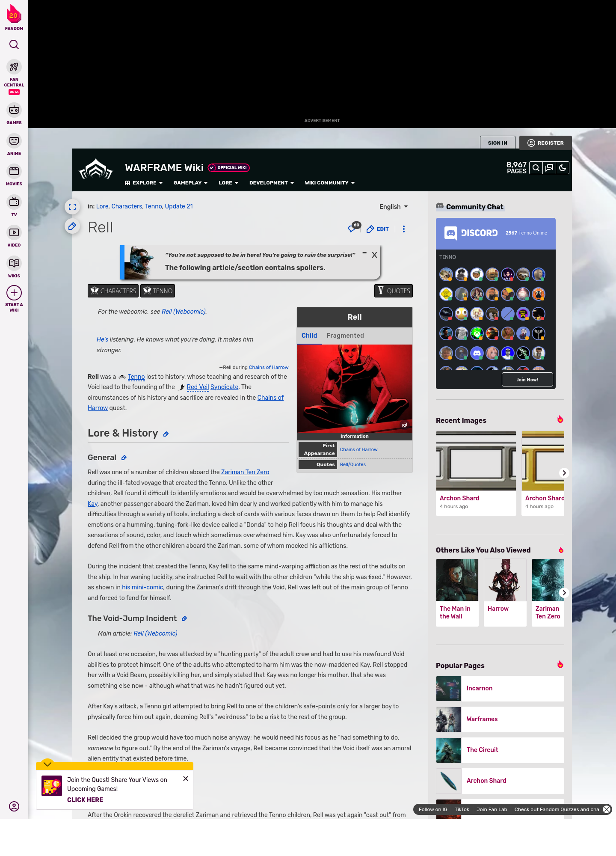Open the 60 comments bubble
Screen dimensions: 616x856
point(354,227)
